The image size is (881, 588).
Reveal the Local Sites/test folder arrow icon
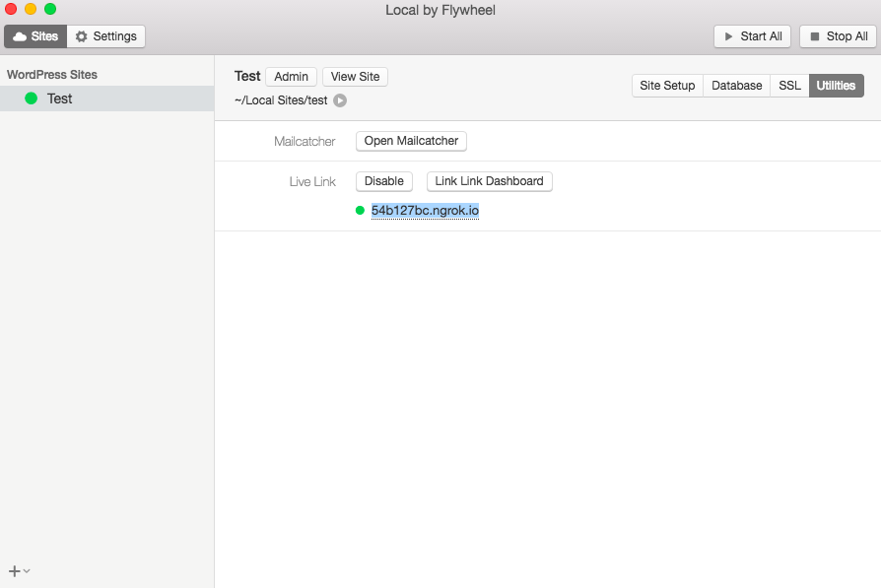[340, 100]
